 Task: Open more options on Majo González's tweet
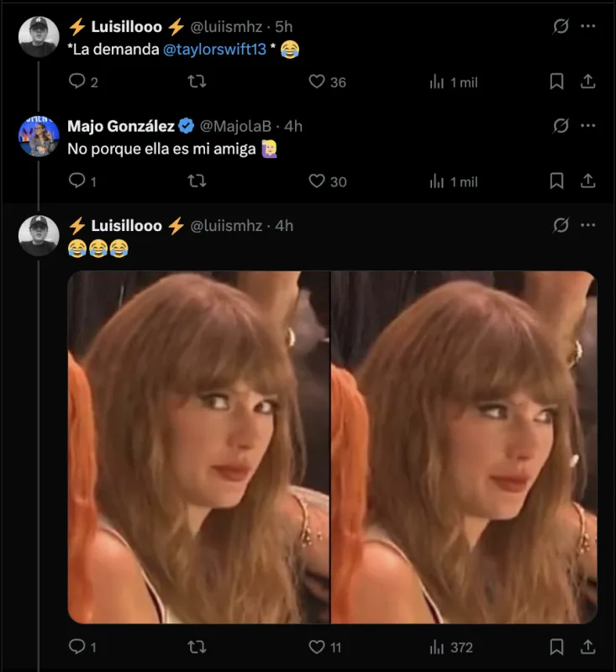click(587, 126)
